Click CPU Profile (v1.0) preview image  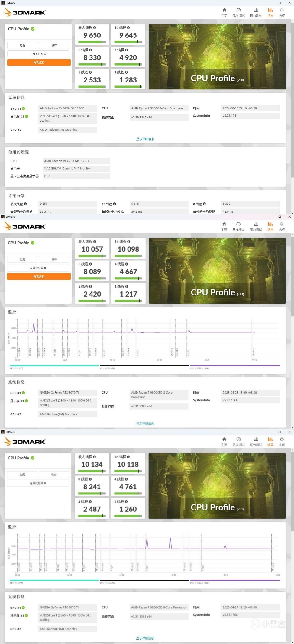[217, 57]
